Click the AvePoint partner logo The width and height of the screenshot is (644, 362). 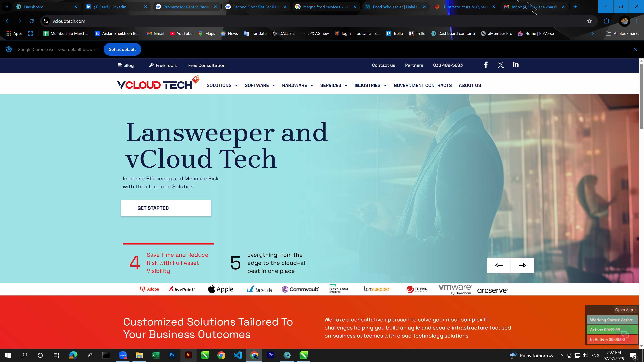click(x=182, y=289)
